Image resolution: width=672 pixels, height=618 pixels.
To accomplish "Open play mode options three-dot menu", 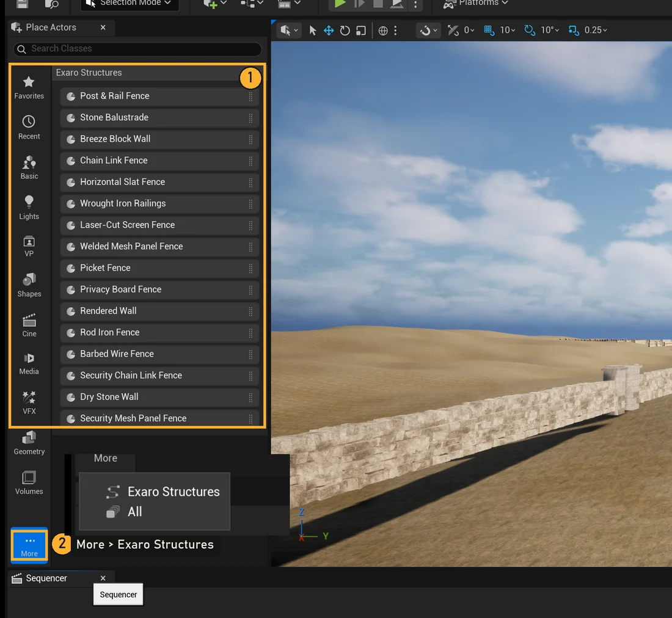I will pos(415,4).
